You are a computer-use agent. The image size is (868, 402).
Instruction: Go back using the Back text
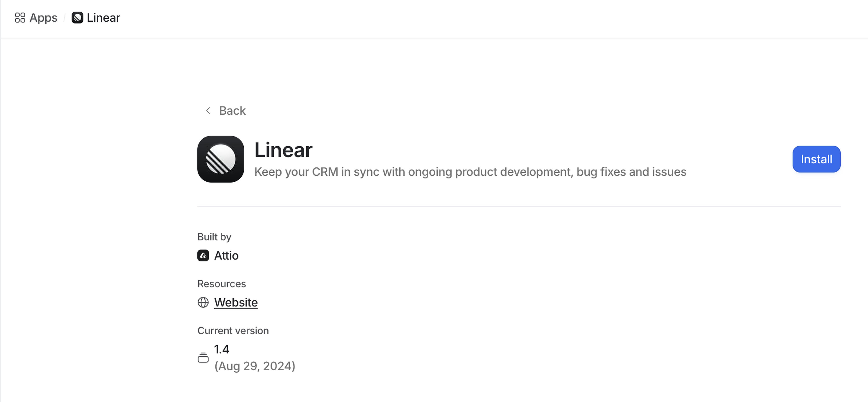(232, 110)
